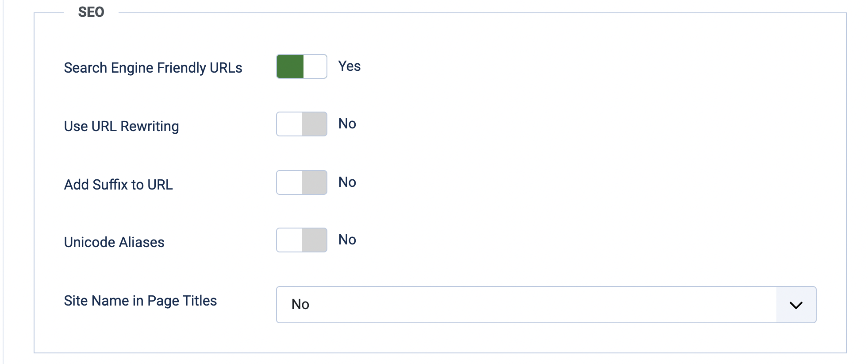Click the SEO section heading
The width and height of the screenshot is (868, 364).
pyautogui.click(x=91, y=12)
